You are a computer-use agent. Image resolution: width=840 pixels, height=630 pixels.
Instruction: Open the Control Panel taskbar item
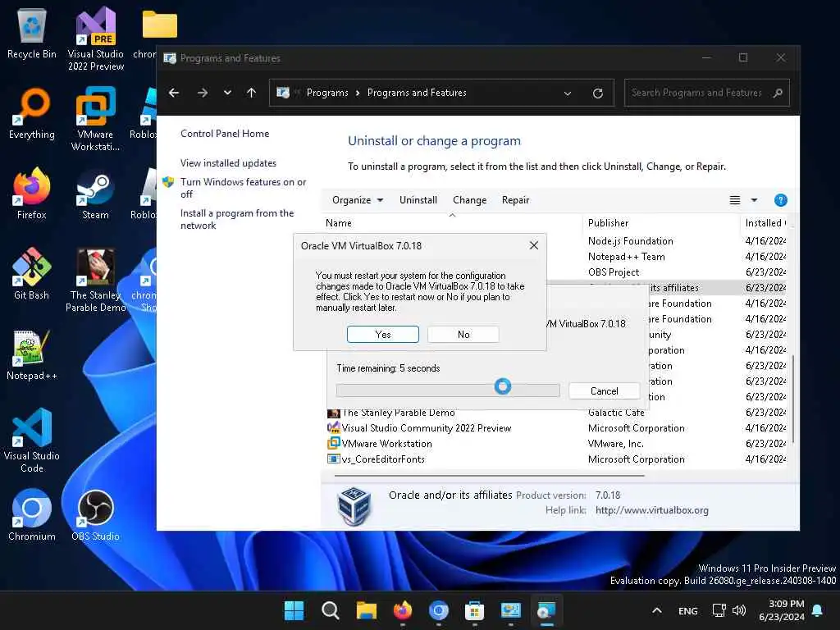[x=510, y=610]
